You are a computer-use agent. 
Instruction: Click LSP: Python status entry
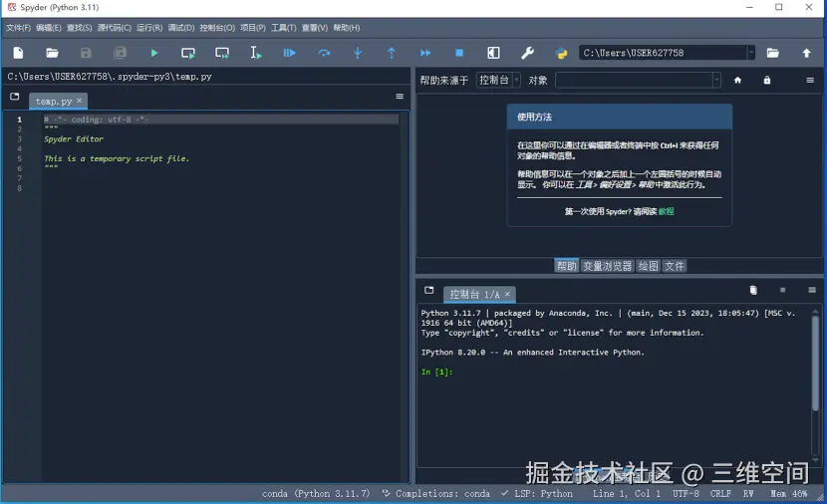pos(537,493)
